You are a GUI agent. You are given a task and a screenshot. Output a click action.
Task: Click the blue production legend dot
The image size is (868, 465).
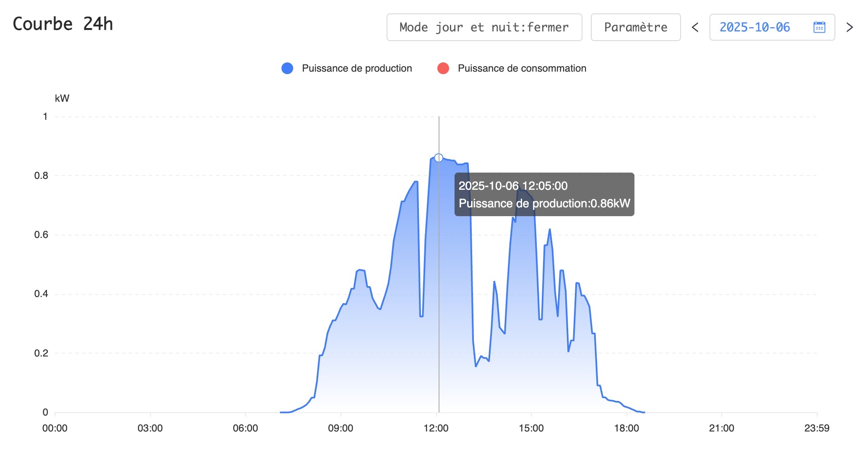coord(287,68)
